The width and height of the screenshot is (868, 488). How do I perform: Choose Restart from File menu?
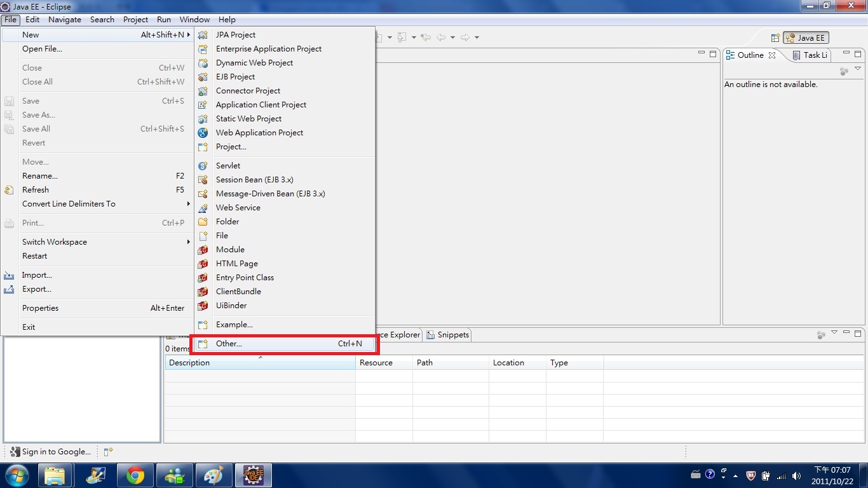click(x=97, y=256)
